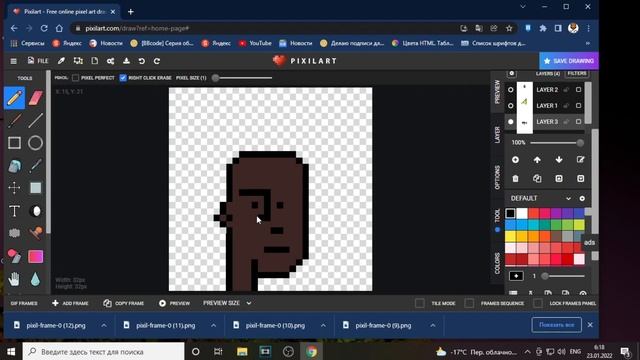
Task: Expand options for pixil-frame-0 (12).png download
Action: pyautogui.click(x=104, y=325)
